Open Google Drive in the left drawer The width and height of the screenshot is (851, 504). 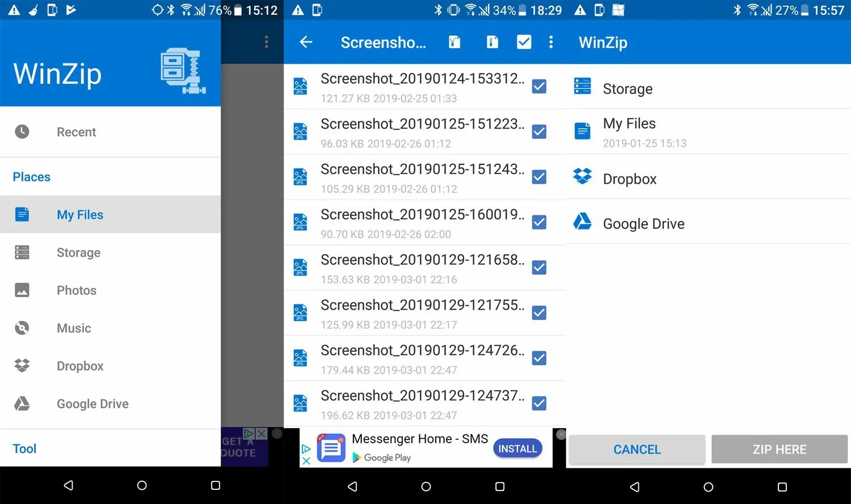click(x=110, y=404)
